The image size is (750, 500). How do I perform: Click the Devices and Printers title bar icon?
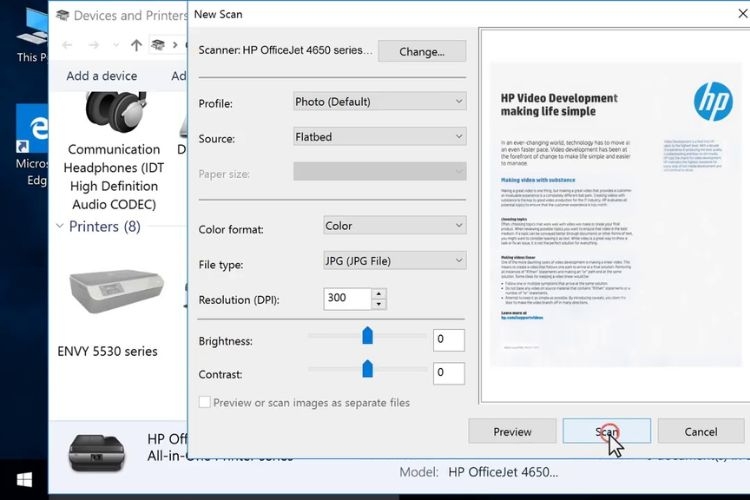pyautogui.click(x=62, y=15)
